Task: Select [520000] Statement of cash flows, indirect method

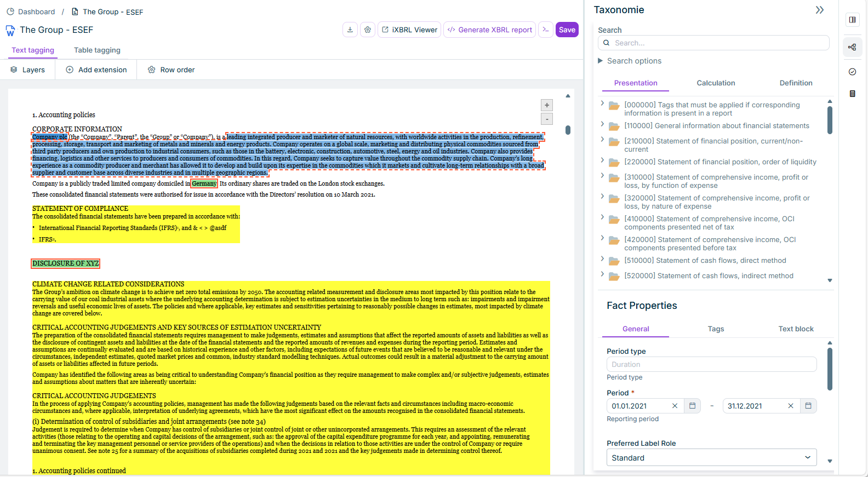Action: [709, 275]
